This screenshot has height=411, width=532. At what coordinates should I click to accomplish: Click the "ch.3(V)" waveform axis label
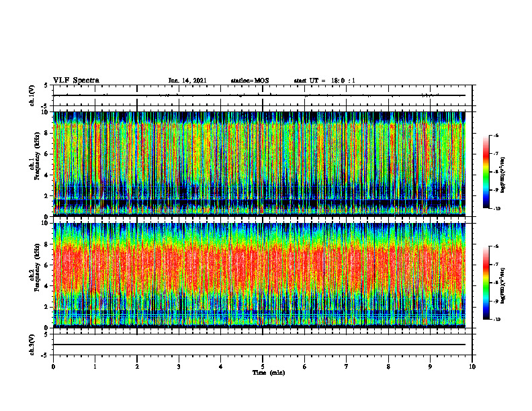pos(32,345)
